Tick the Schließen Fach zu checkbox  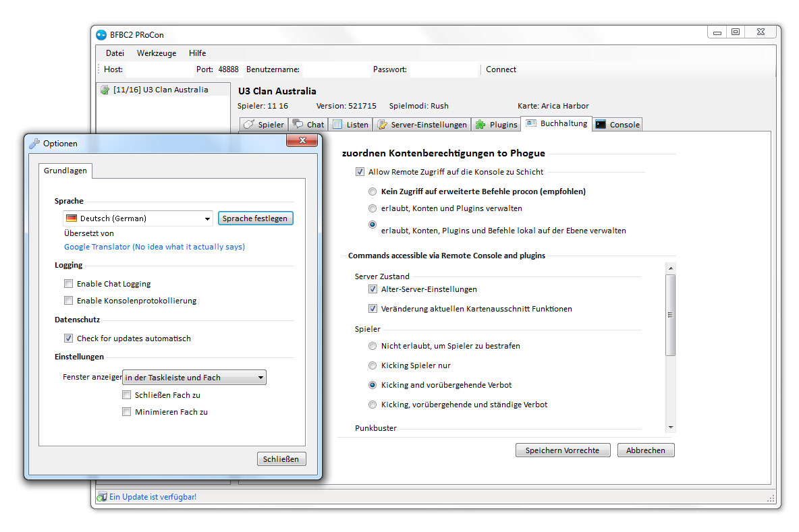[126, 394]
